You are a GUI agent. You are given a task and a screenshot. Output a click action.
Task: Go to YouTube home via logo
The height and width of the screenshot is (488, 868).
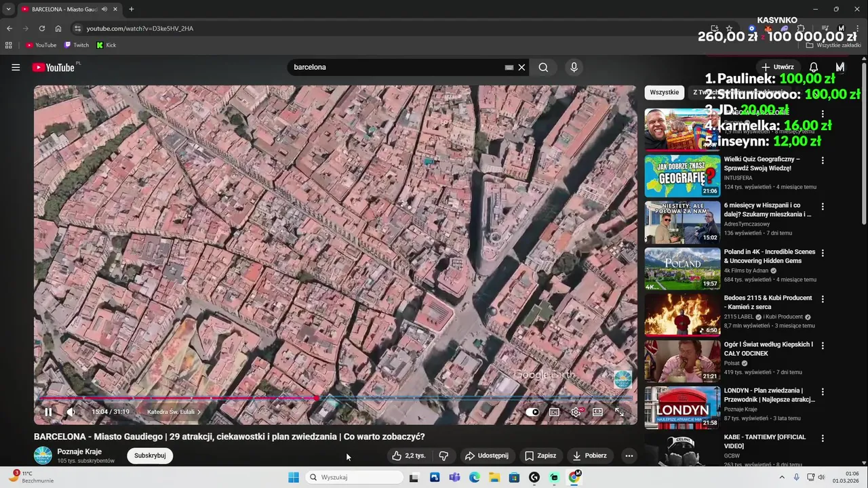pyautogui.click(x=53, y=67)
